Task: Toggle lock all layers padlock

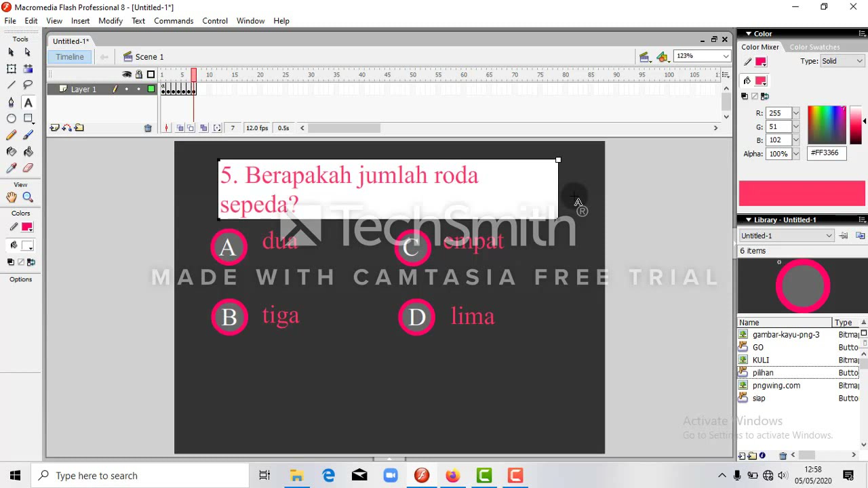Action: pyautogui.click(x=139, y=75)
